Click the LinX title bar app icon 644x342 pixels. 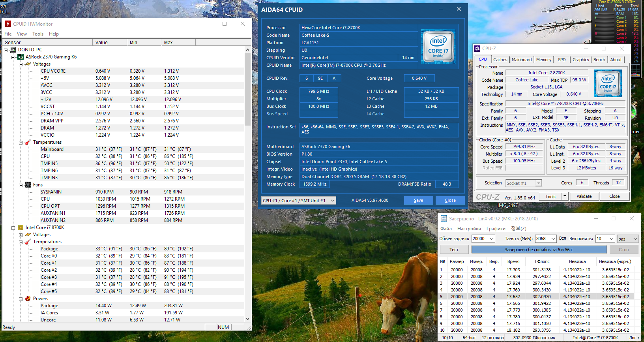point(444,218)
